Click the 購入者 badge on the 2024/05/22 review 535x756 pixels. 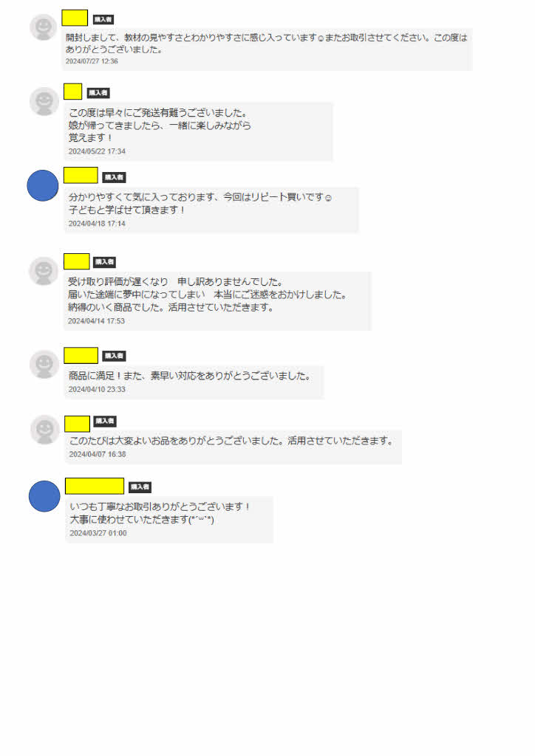pyautogui.click(x=98, y=92)
